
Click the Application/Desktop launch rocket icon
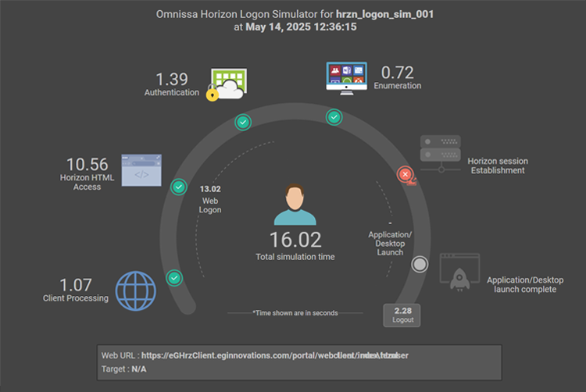(459, 273)
